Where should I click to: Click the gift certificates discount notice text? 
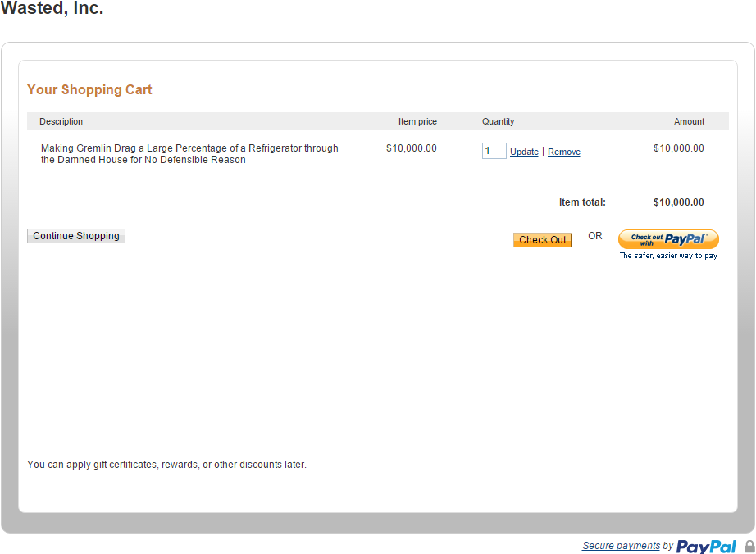166,465
